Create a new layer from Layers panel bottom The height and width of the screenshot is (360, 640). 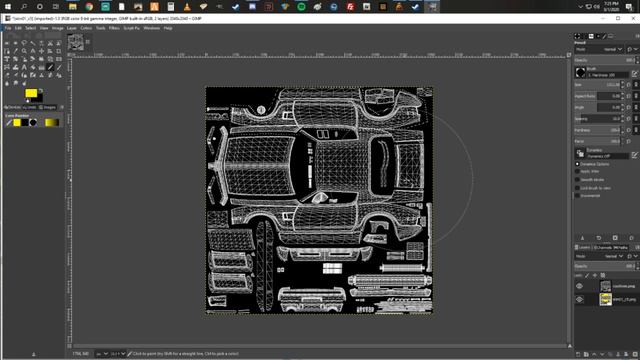coord(578,355)
